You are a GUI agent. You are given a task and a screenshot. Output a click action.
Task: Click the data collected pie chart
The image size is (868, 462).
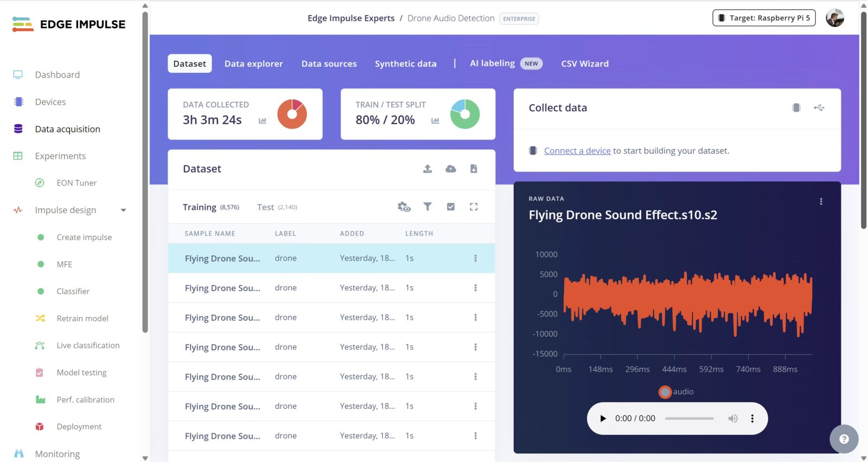click(x=292, y=114)
